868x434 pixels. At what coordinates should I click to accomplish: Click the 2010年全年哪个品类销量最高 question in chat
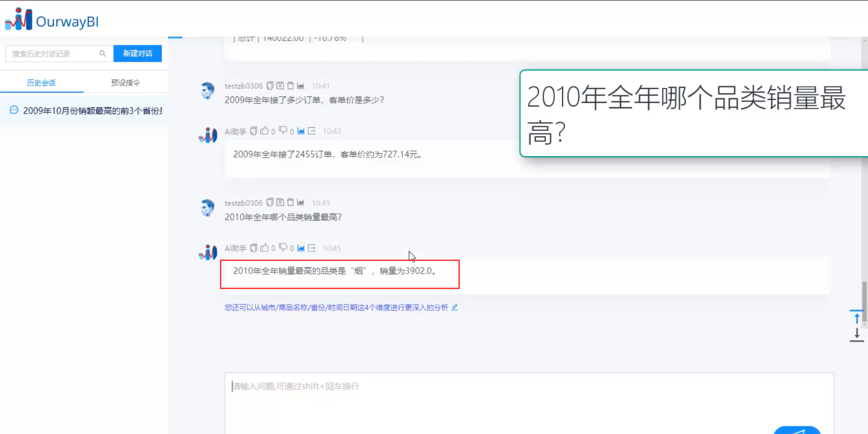coord(283,217)
